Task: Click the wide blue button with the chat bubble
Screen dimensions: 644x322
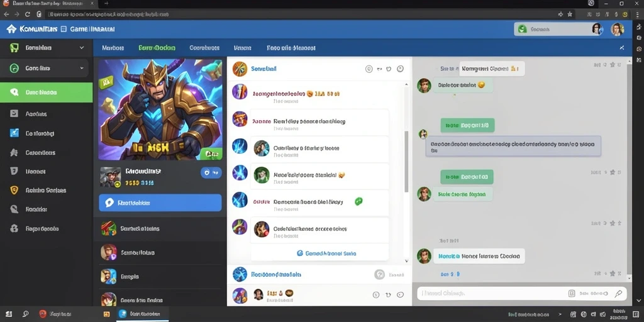Action: point(160,203)
